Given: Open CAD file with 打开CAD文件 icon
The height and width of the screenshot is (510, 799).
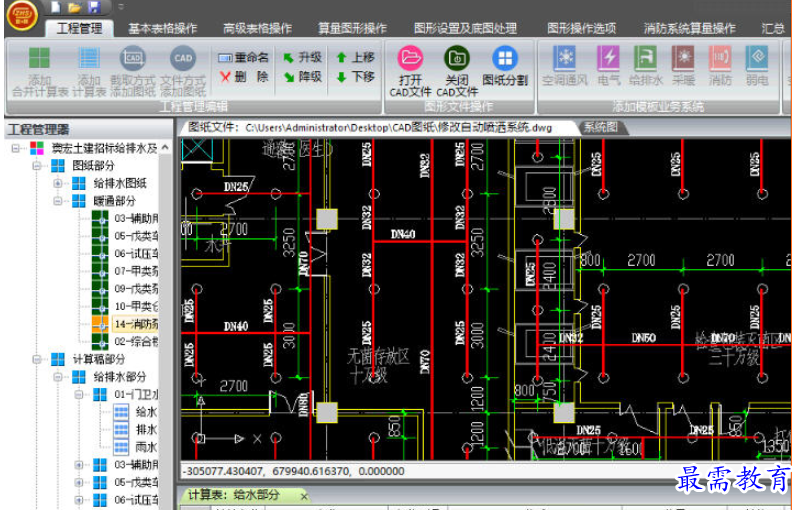Looking at the screenshot, I should [x=410, y=58].
